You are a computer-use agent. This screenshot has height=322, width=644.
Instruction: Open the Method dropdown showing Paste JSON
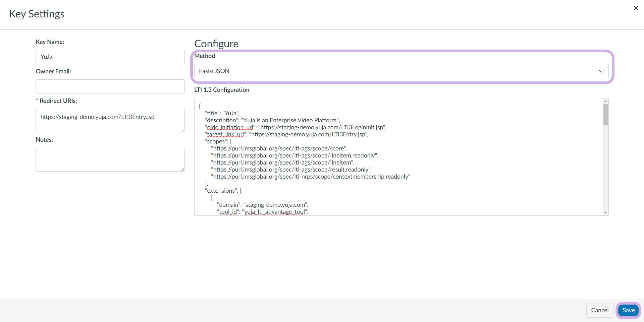click(401, 71)
